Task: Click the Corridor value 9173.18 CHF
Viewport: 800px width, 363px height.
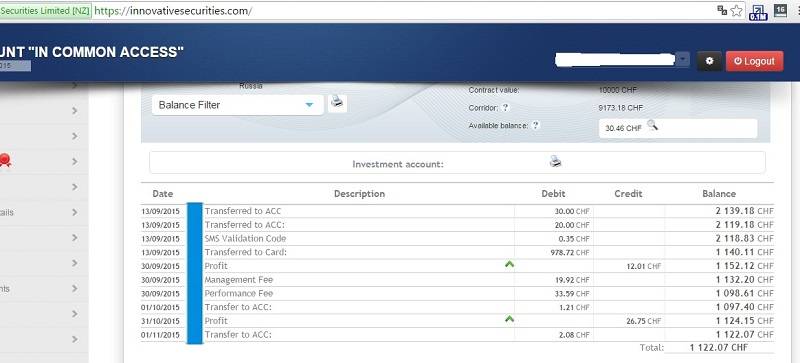Action: pos(620,108)
